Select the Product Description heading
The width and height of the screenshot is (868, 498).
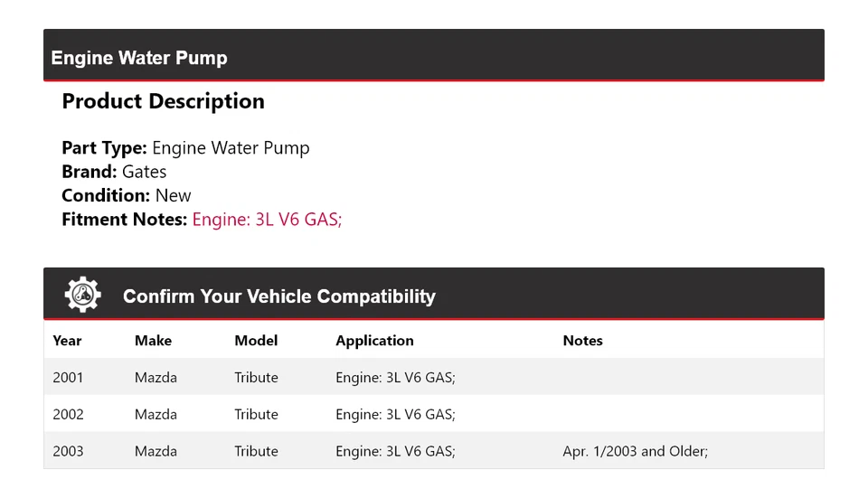click(x=163, y=101)
